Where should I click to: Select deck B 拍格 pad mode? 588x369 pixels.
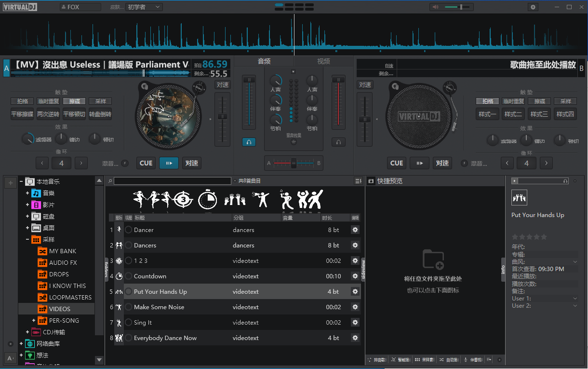point(488,101)
